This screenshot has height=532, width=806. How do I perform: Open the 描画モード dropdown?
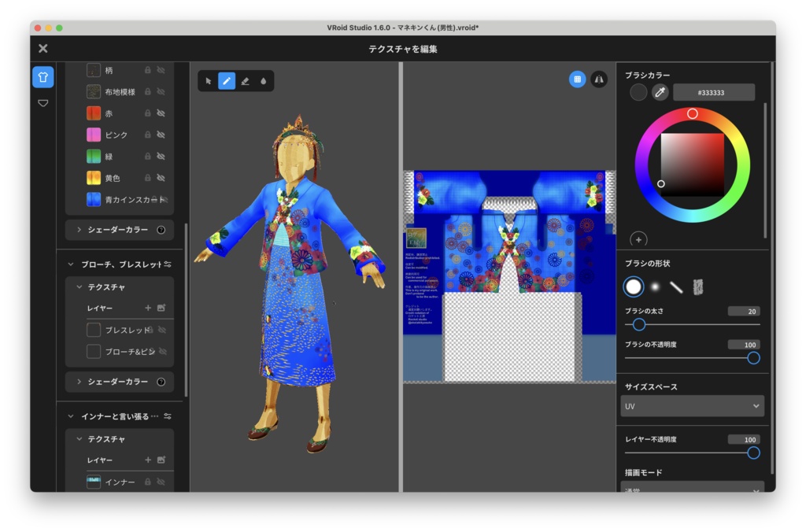(x=692, y=487)
